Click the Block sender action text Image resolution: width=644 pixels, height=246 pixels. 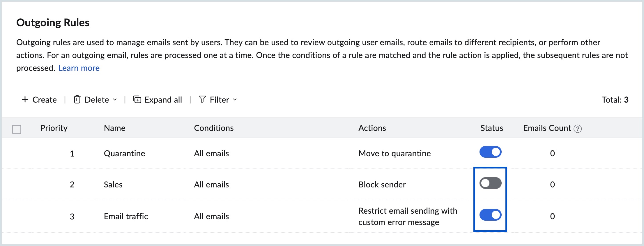point(382,184)
